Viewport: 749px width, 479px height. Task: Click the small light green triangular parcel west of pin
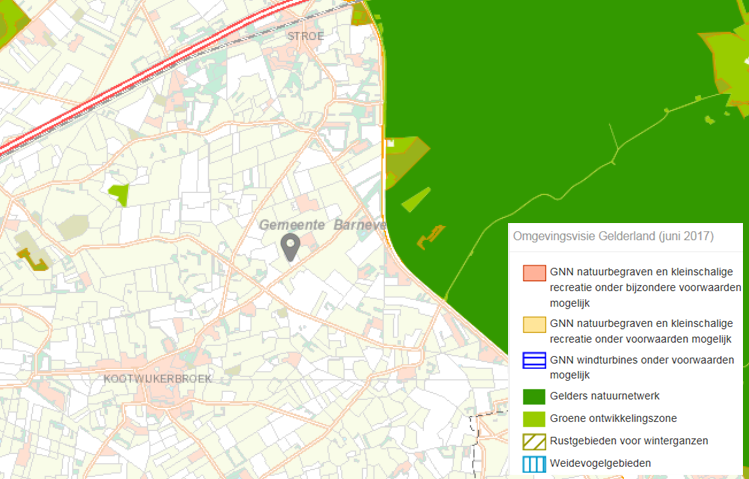pyautogui.click(x=120, y=194)
